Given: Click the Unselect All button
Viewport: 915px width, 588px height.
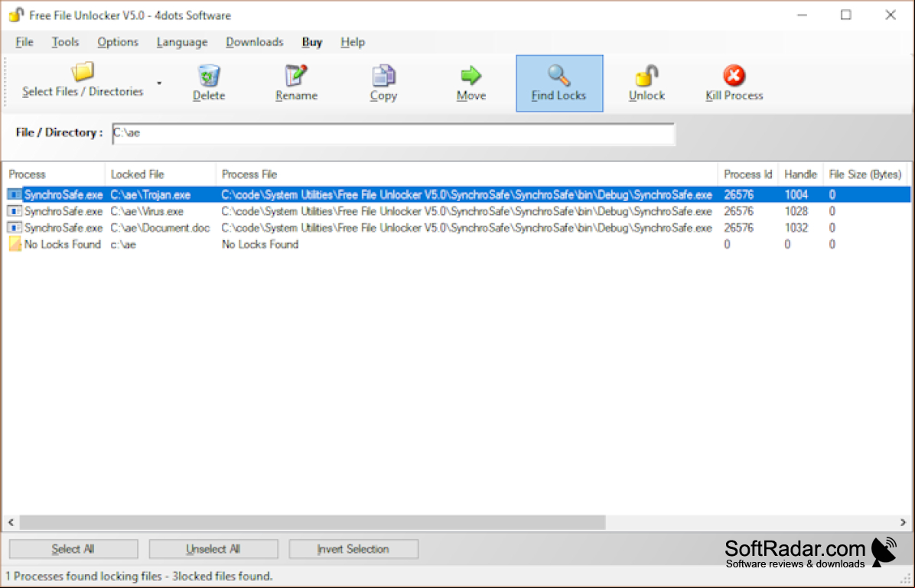Looking at the screenshot, I should pyautogui.click(x=213, y=549).
